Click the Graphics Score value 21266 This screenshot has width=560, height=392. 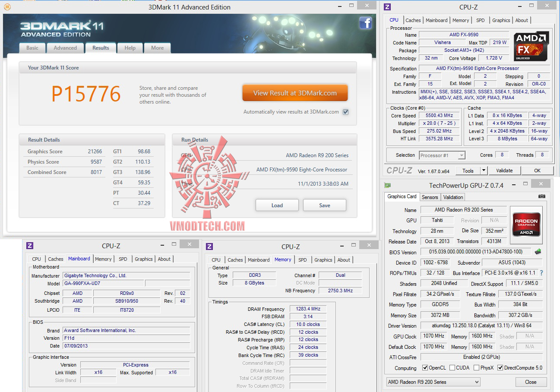tap(95, 152)
